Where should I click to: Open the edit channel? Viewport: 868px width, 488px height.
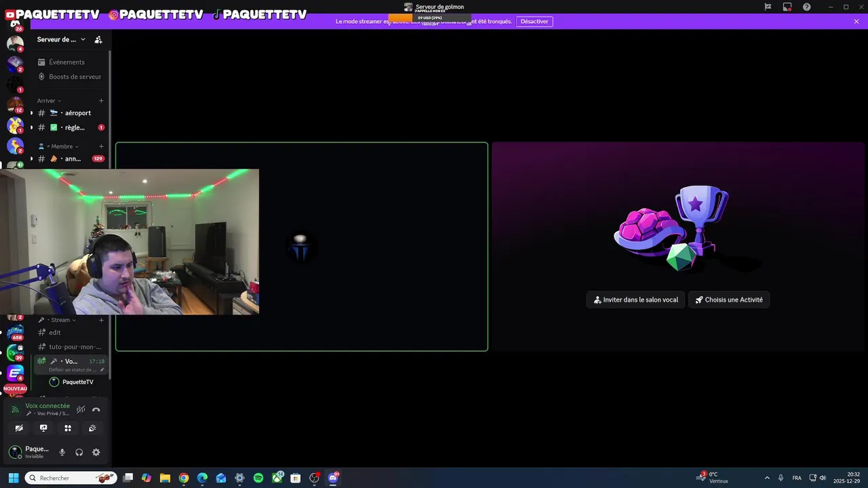pyautogui.click(x=70, y=332)
